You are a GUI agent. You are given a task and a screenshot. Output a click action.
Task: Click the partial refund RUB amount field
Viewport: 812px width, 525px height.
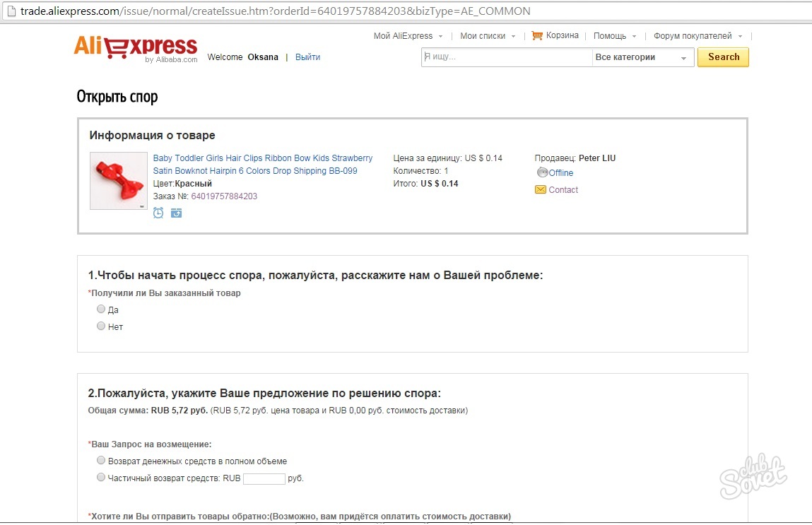tap(264, 478)
